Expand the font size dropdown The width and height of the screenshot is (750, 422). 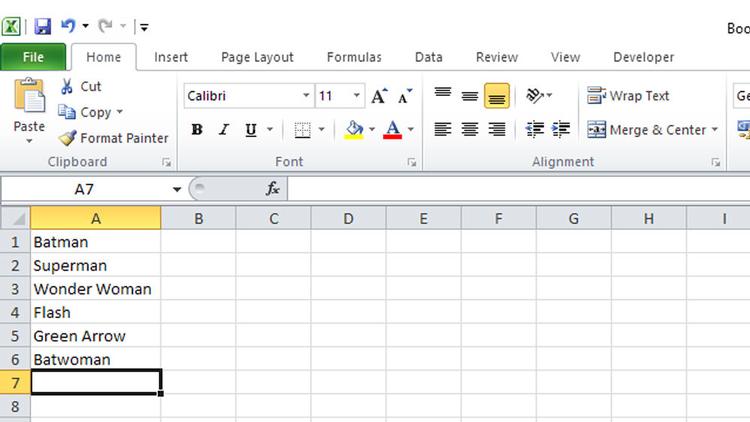tap(357, 97)
